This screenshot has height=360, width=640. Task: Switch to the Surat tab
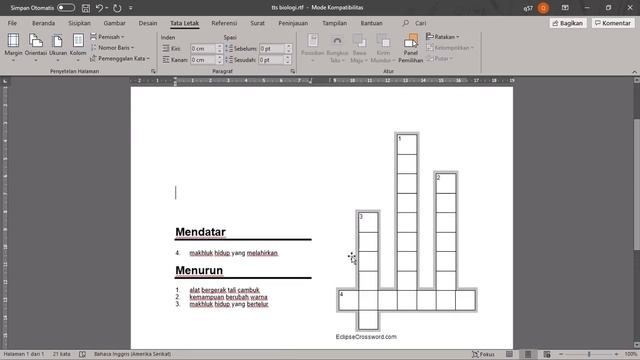tap(258, 23)
